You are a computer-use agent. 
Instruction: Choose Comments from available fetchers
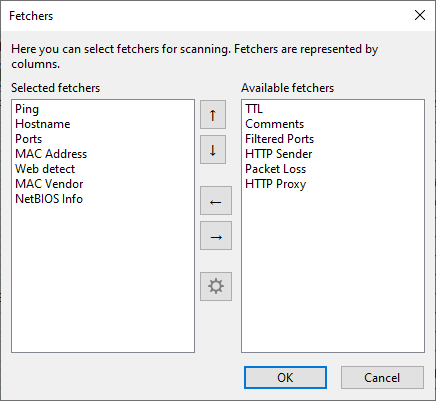tap(274, 124)
